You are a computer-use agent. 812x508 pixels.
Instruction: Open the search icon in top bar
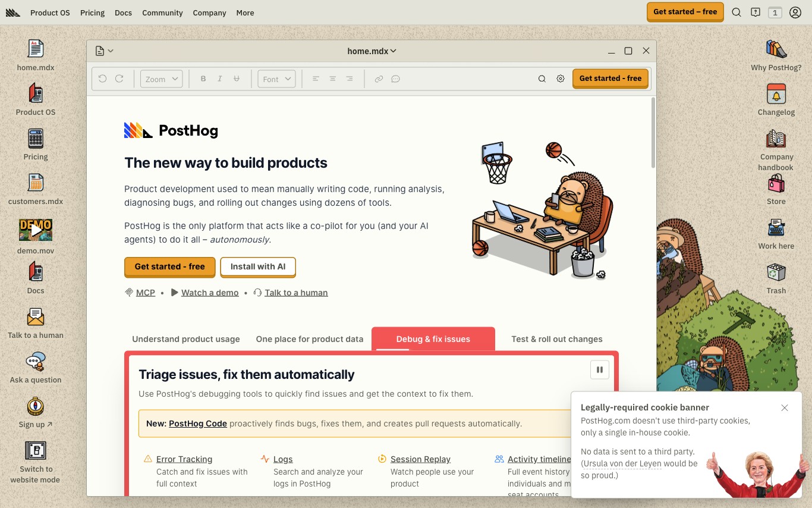click(x=737, y=12)
